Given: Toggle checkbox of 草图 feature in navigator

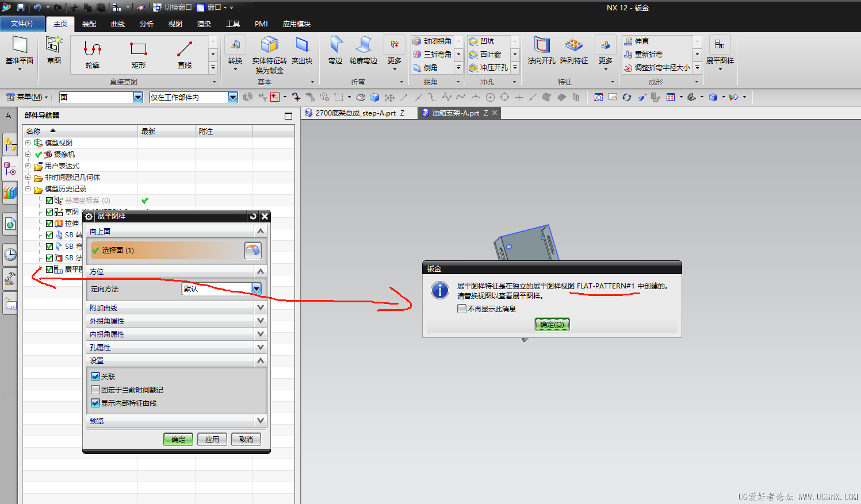Looking at the screenshot, I should [x=49, y=212].
